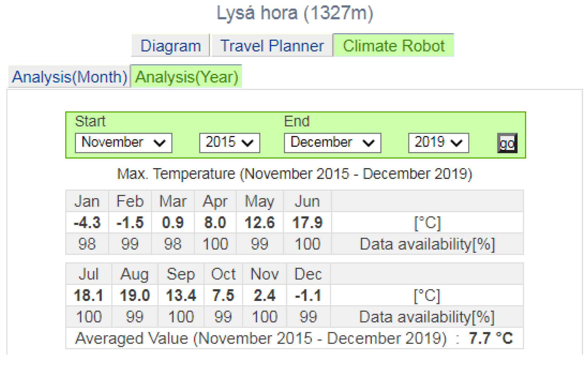The width and height of the screenshot is (588, 365).
Task: Click the June temperature value 17.9
Action: coord(307,223)
